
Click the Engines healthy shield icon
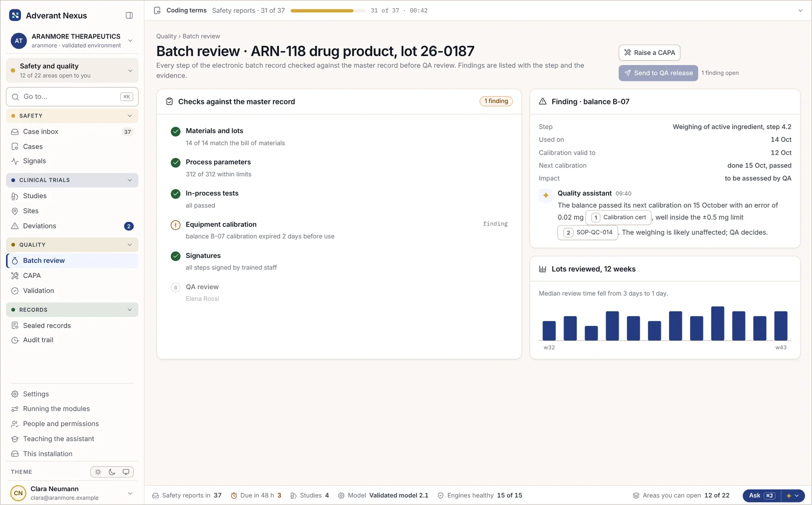pyautogui.click(x=441, y=496)
